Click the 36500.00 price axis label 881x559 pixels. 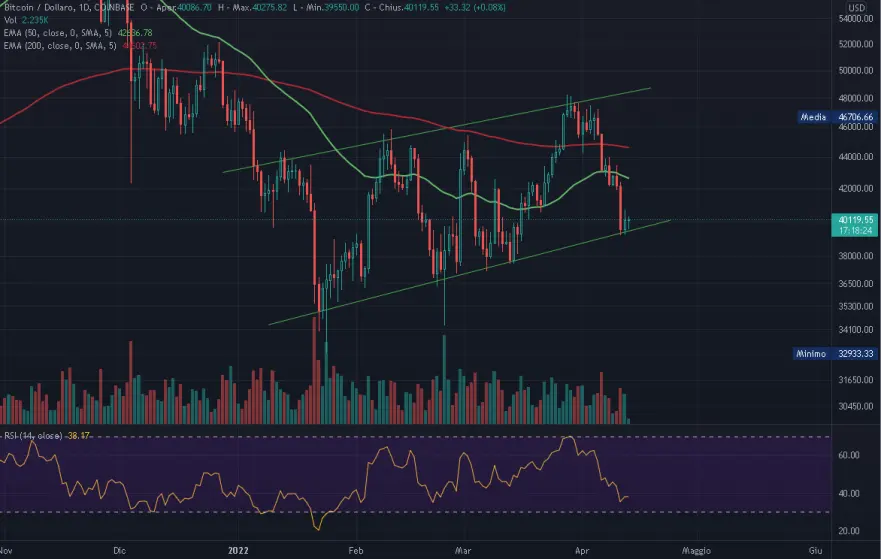pos(856,284)
